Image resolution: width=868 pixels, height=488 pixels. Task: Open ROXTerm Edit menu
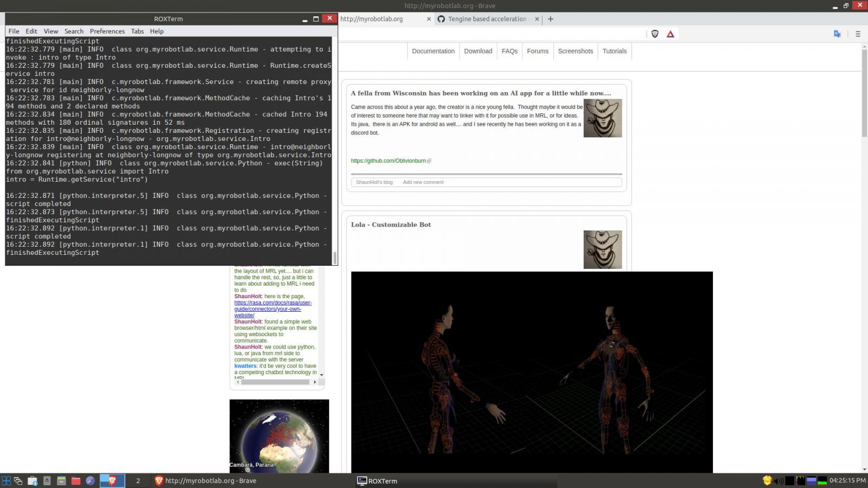coord(31,31)
